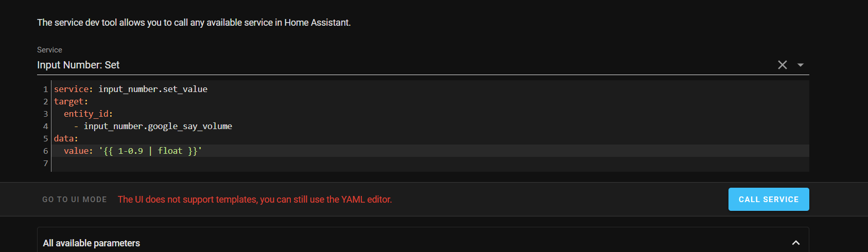
Task: Open the Service dropdown arrow
Action: 801,65
